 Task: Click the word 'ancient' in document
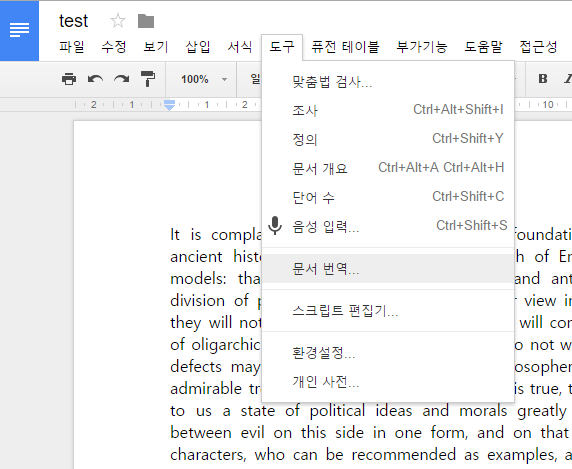196,257
